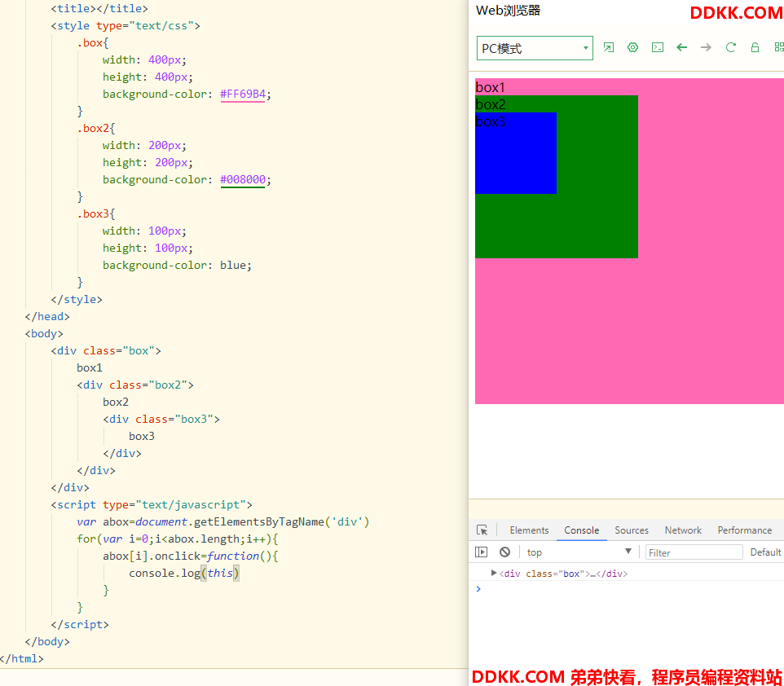784x686 pixels.
Task: Click the grid icon at toolbar edge
Action: click(779, 47)
